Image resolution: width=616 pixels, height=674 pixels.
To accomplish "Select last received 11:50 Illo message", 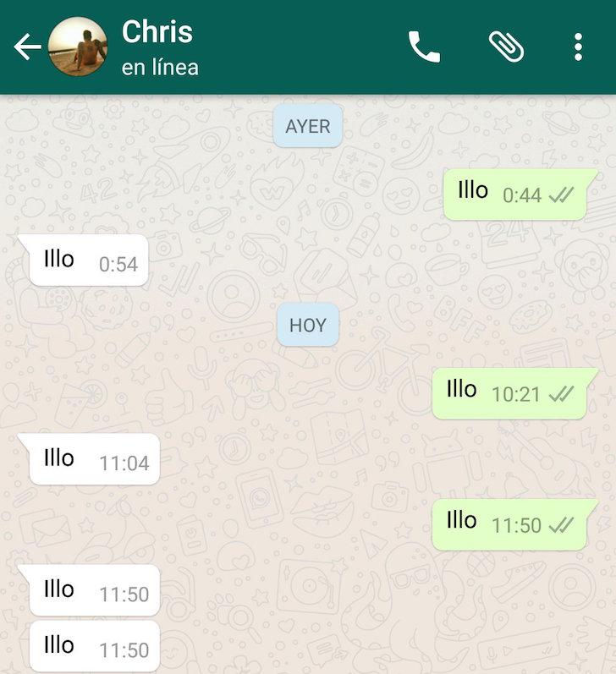I will click(x=95, y=646).
